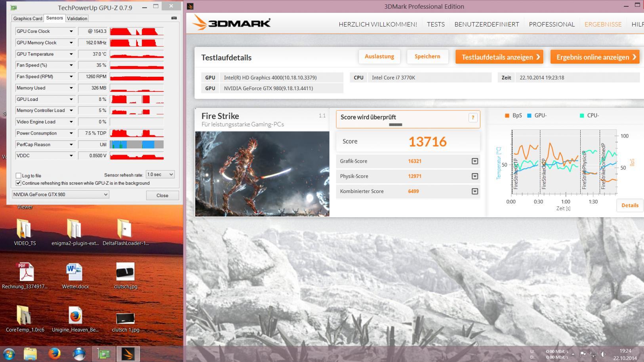Open the GPU Load sensor dropdown
The width and height of the screenshot is (644, 362).
click(71, 99)
